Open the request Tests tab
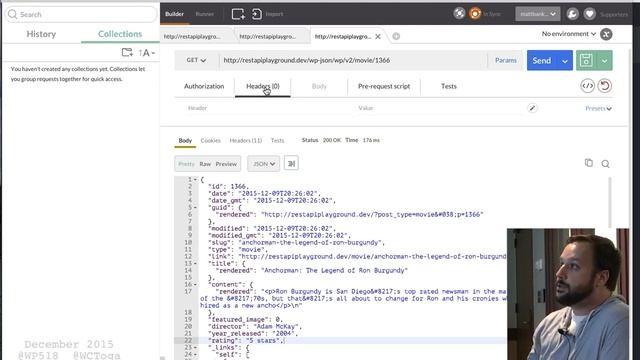 pyautogui.click(x=449, y=86)
